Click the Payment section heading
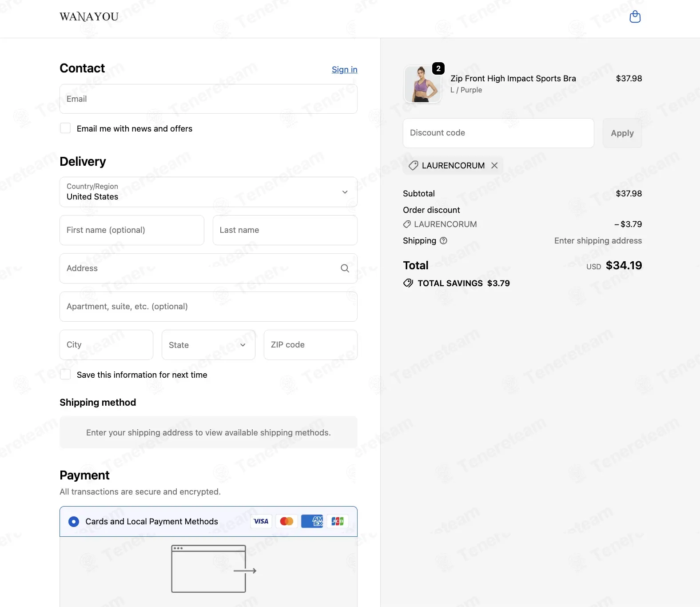 [x=84, y=475]
